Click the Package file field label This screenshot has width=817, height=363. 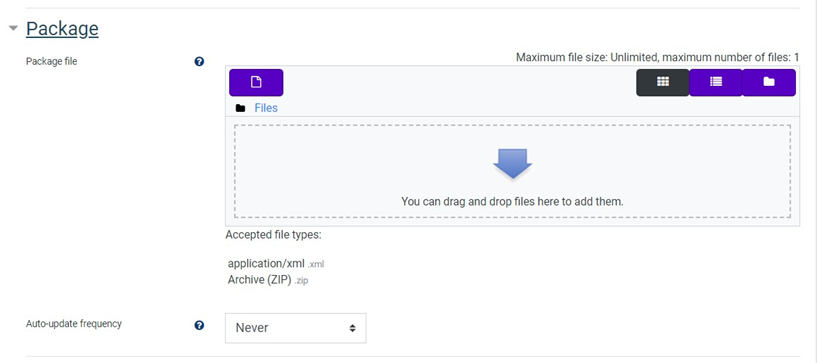52,61
